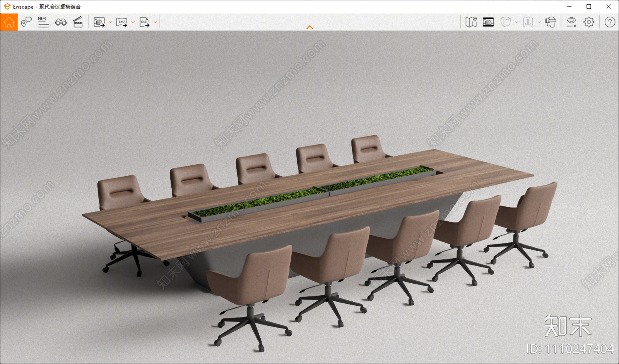Image resolution: width=619 pixels, height=364 pixels.
Task: Maximize the Enscape window
Action: tap(589, 7)
